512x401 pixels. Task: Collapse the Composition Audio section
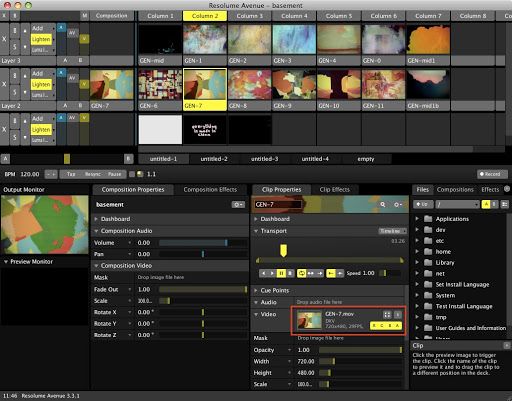(x=96, y=231)
